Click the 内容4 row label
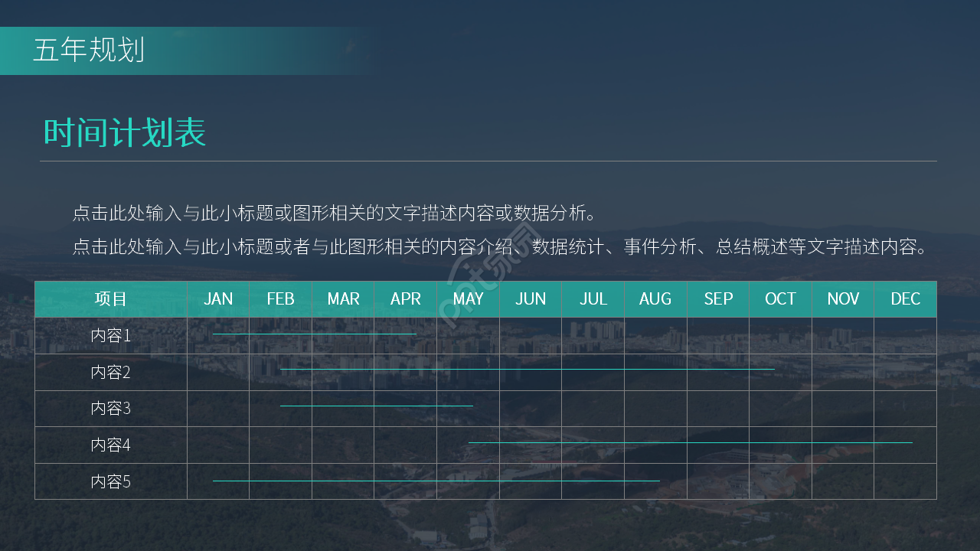 [x=111, y=445]
